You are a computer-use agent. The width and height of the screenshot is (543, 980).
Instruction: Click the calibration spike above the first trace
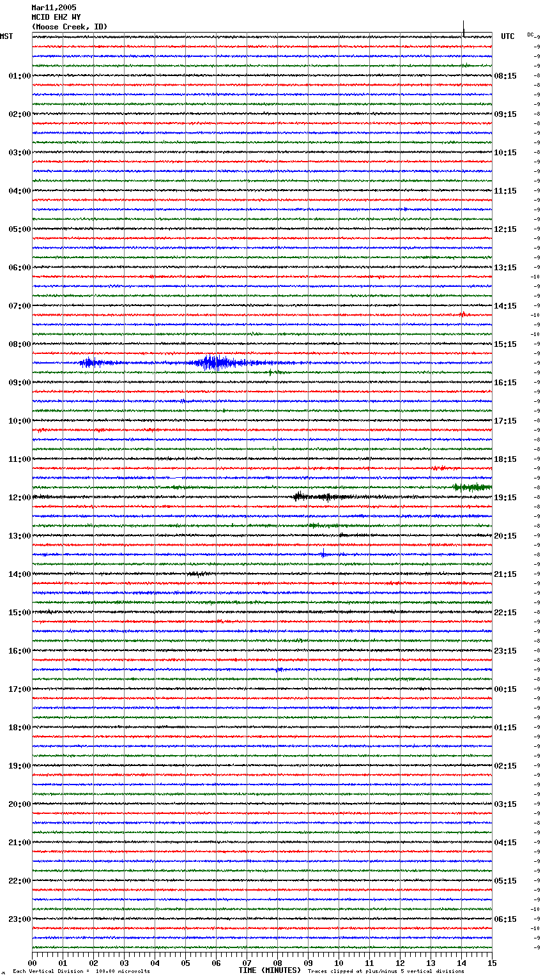pos(464,29)
